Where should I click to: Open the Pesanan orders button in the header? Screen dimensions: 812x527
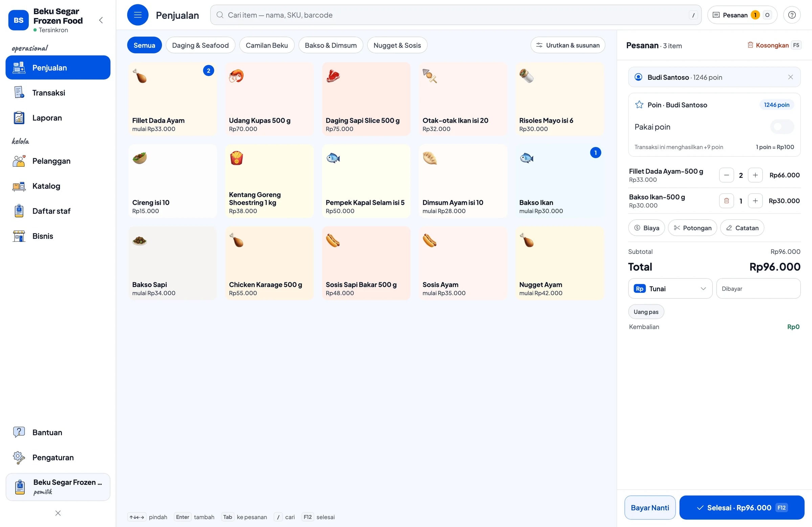(742, 15)
